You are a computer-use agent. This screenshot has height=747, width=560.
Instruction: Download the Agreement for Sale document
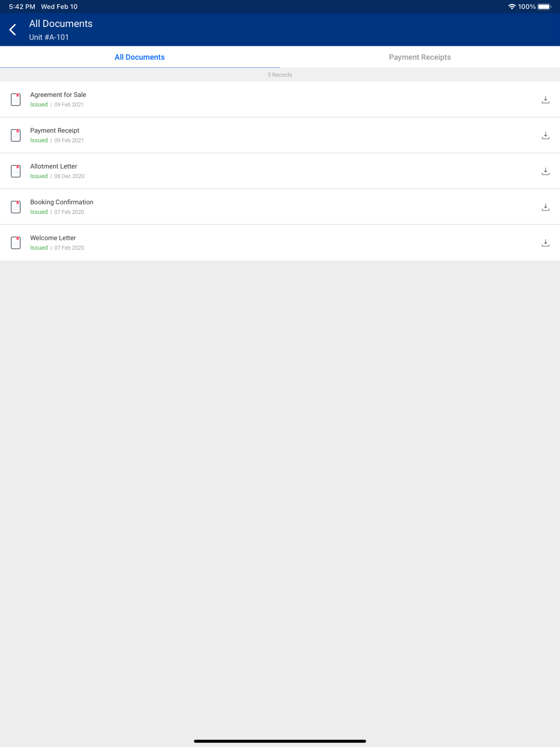pos(545,100)
